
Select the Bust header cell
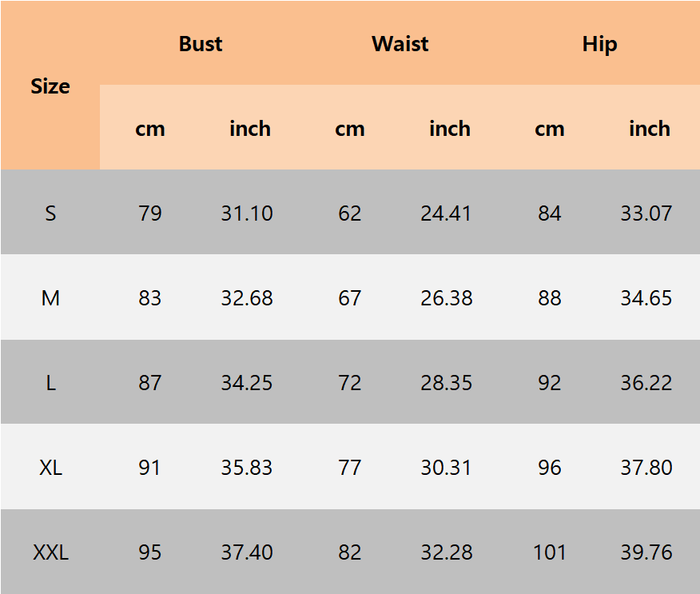pos(201,44)
